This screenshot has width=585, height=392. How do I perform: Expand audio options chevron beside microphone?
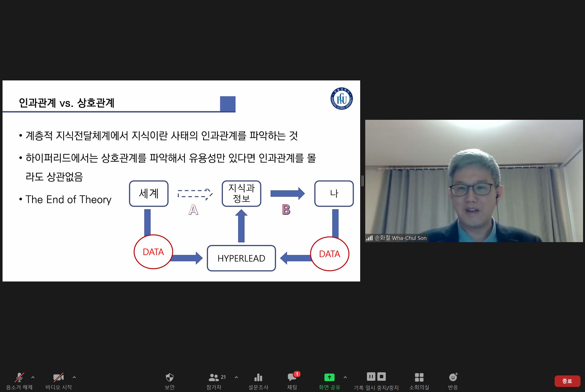pos(33,377)
